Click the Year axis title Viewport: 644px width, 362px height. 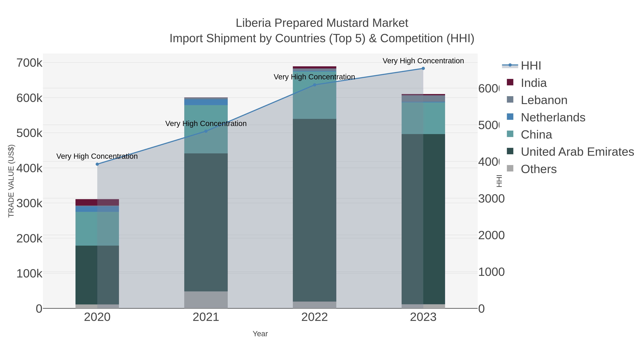[x=260, y=334]
